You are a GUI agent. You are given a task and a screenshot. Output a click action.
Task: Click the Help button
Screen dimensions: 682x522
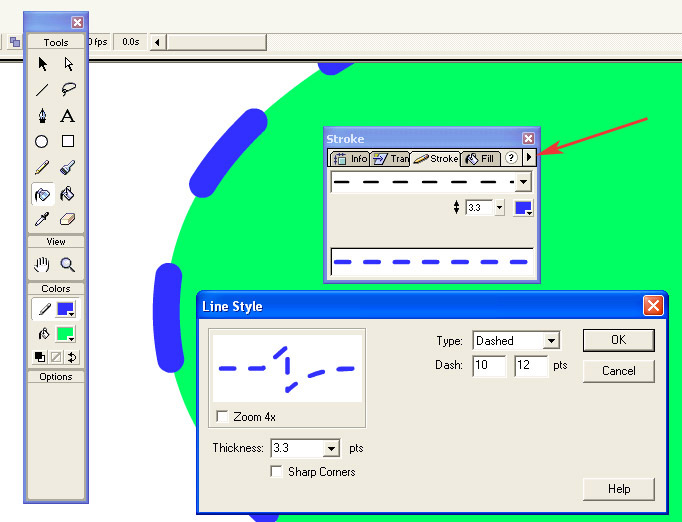coord(618,489)
